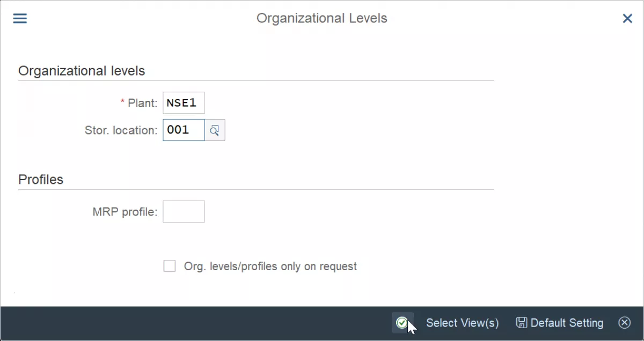This screenshot has width=644, height=341.
Task: Click the 'Organizational Levels' dialog title
Action: pyautogui.click(x=322, y=18)
